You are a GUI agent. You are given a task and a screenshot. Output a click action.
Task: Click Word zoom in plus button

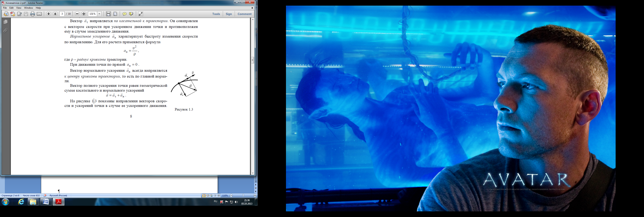[255, 196]
